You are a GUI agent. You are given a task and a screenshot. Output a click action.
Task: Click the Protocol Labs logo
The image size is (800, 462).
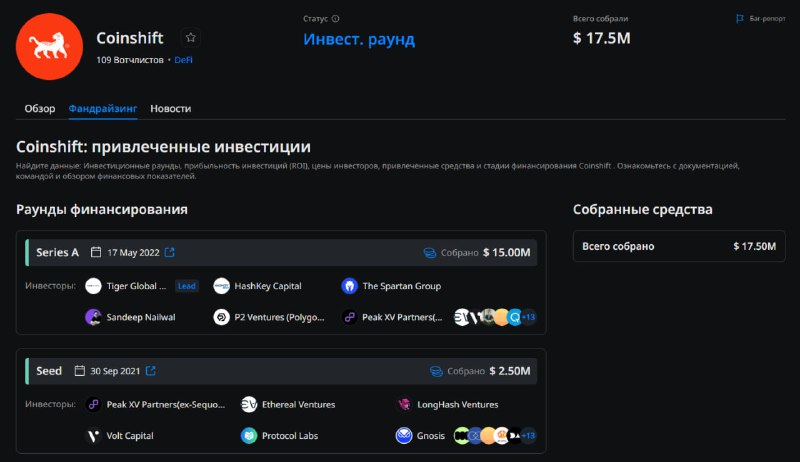(x=249, y=435)
